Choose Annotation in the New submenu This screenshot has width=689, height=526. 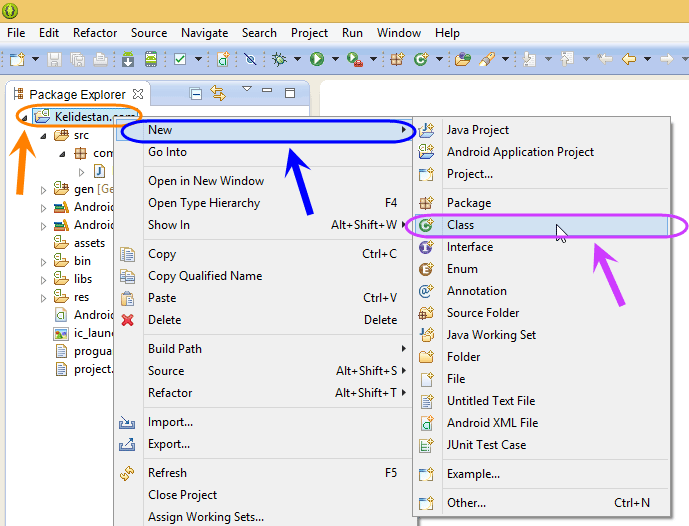click(541, 291)
